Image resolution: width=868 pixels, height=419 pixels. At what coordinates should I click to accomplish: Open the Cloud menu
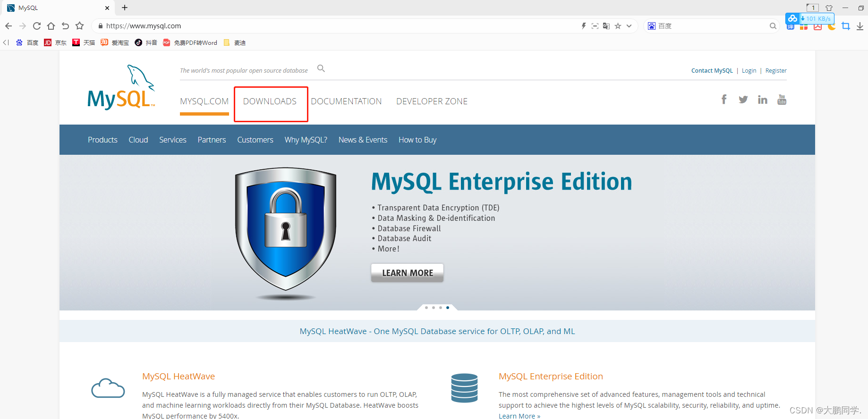coord(138,140)
